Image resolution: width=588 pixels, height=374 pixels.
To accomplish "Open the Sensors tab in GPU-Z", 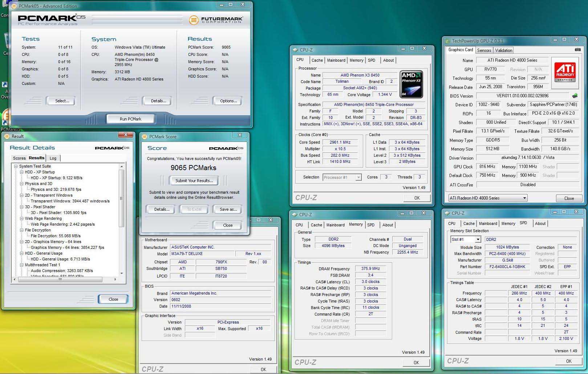I will [484, 50].
